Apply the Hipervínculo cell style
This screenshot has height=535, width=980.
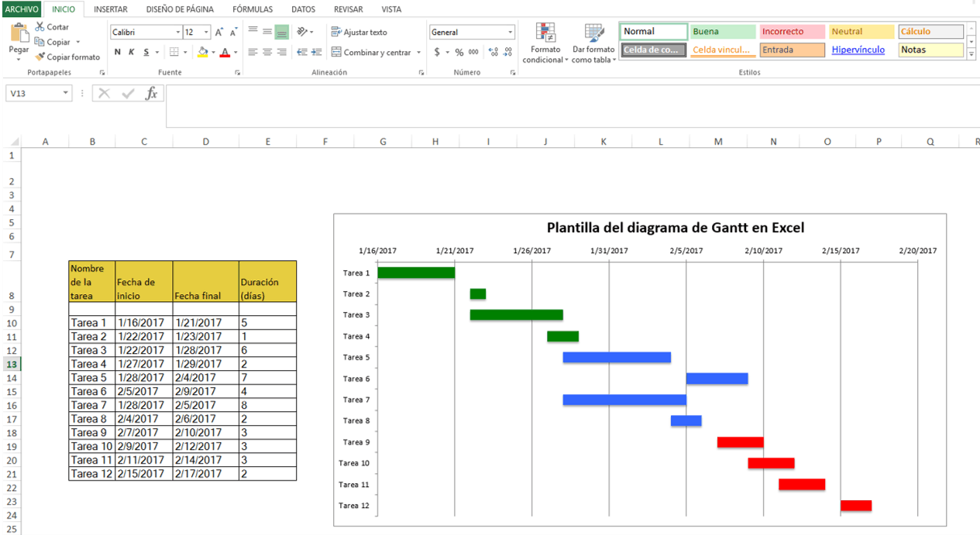point(858,50)
